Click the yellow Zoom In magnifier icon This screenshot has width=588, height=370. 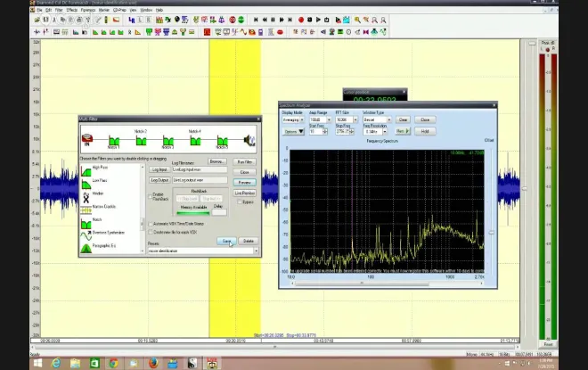tap(357, 20)
